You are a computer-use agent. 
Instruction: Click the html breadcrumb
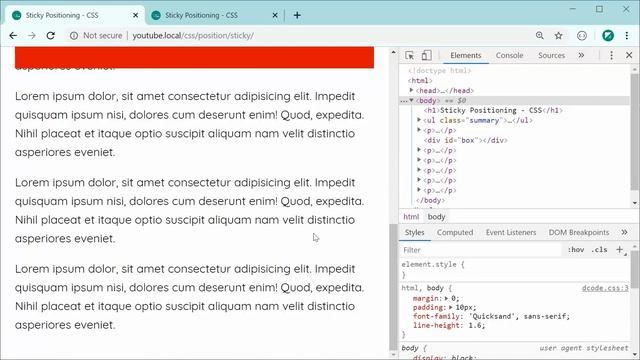pyautogui.click(x=411, y=217)
